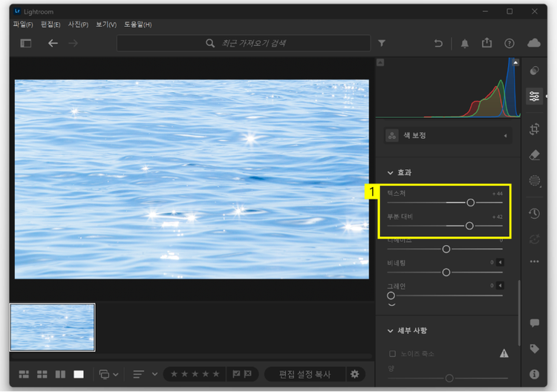Click the 편집 설정 복사 button

[x=304, y=374]
